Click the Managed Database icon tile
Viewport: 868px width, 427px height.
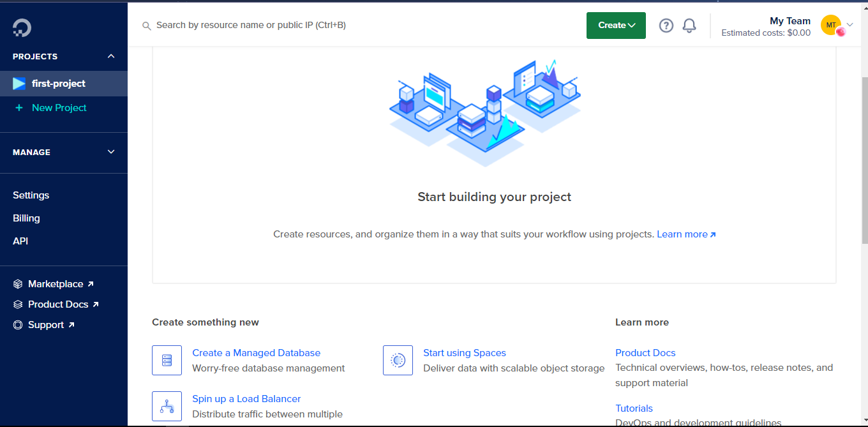pos(167,360)
